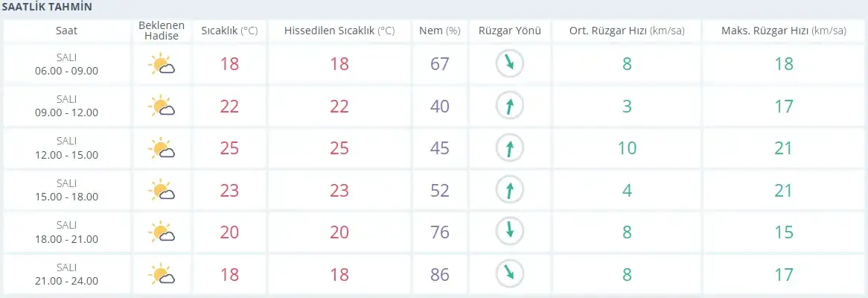This screenshot has height=298, width=868.
Task: Select wind direction arrow for 06.00 - 09.00
Action: click(509, 64)
